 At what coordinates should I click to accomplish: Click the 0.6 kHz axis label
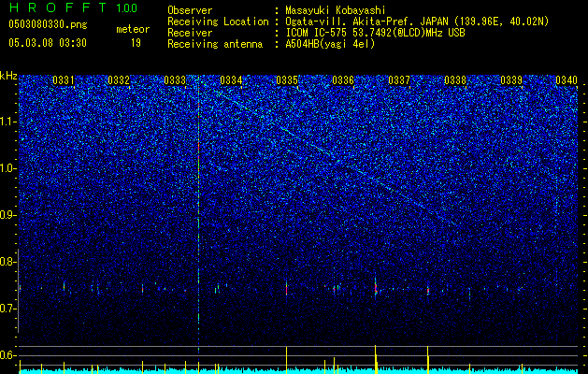point(8,355)
